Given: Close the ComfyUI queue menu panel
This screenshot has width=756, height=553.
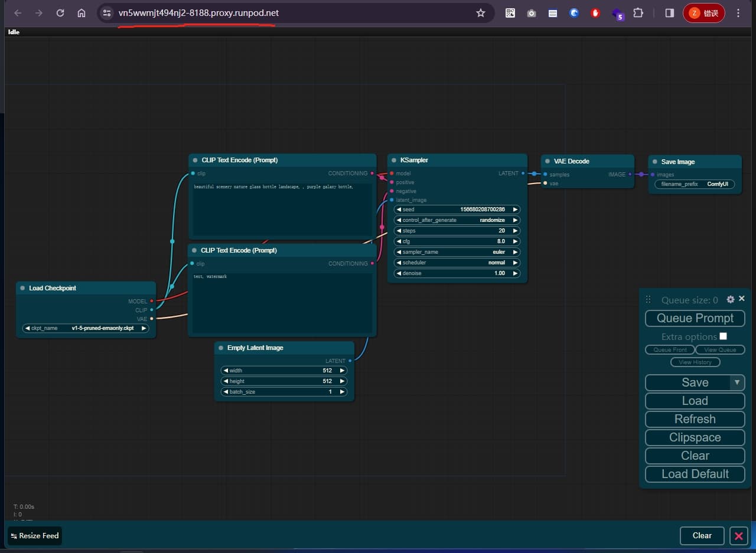Looking at the screenshot, I should (x=742, y=299).
